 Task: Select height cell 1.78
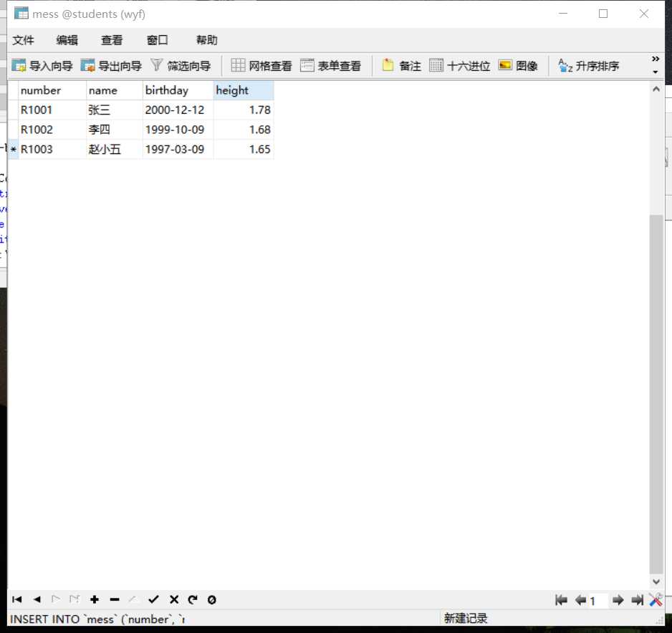pos(244,110)
